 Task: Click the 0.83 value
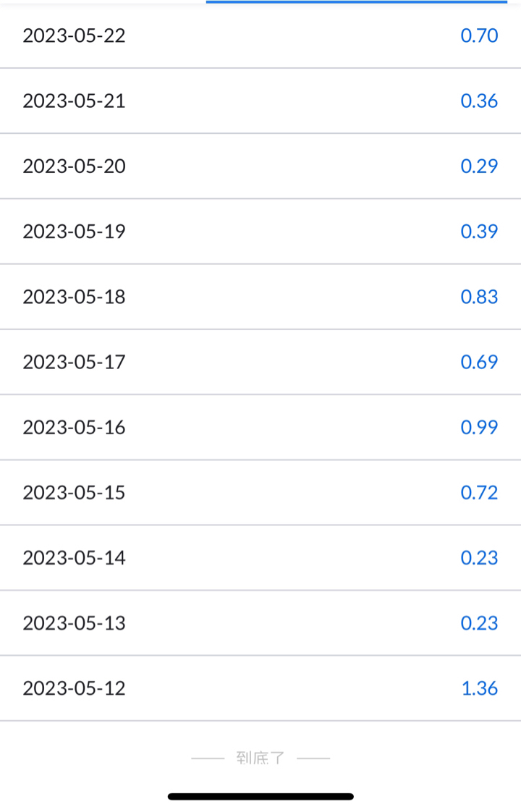(x=479, y=297)
